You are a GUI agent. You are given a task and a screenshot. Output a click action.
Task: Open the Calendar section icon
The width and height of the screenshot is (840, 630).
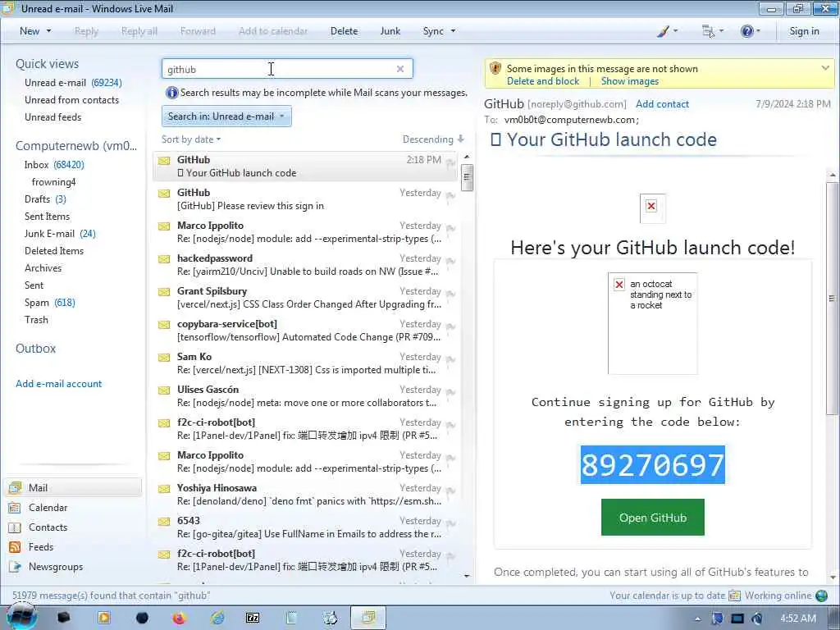coord(15,507)
